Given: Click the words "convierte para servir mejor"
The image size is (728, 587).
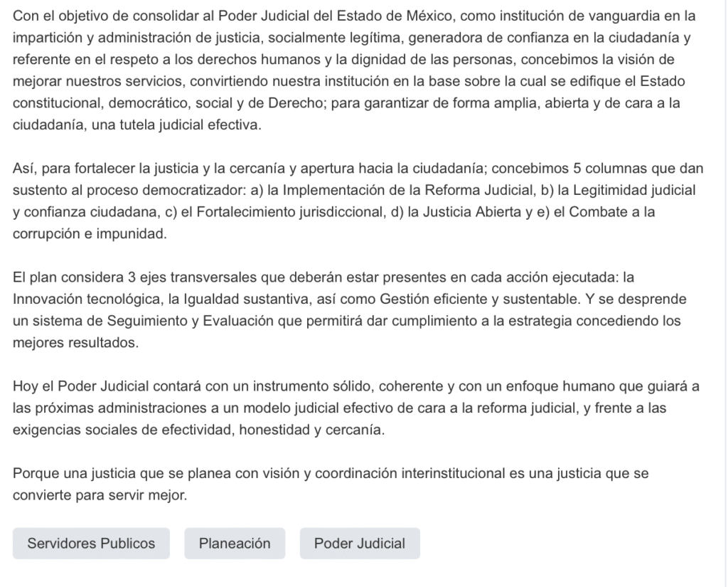Looking at the screenshot, I should point(99,495).
